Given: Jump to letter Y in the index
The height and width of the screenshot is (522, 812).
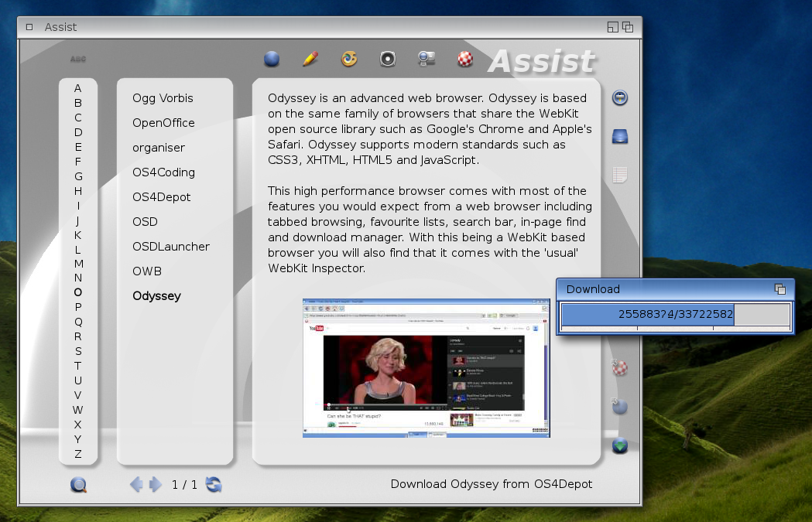Looking at the screenshot, I should (x=77, y=439).
